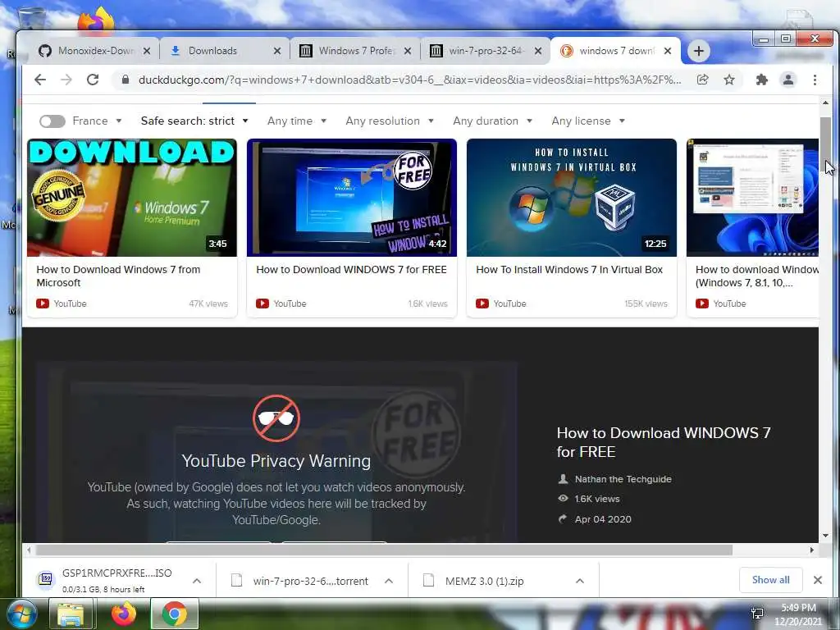The height and width of the screenshot is (630, 840).
Task: Open Chrome three-dot menu
Action: click(815, 80)
